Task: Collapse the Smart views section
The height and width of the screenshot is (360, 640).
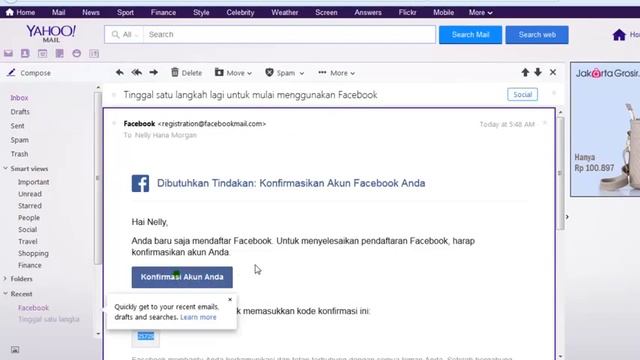Action: coord(5,168)
